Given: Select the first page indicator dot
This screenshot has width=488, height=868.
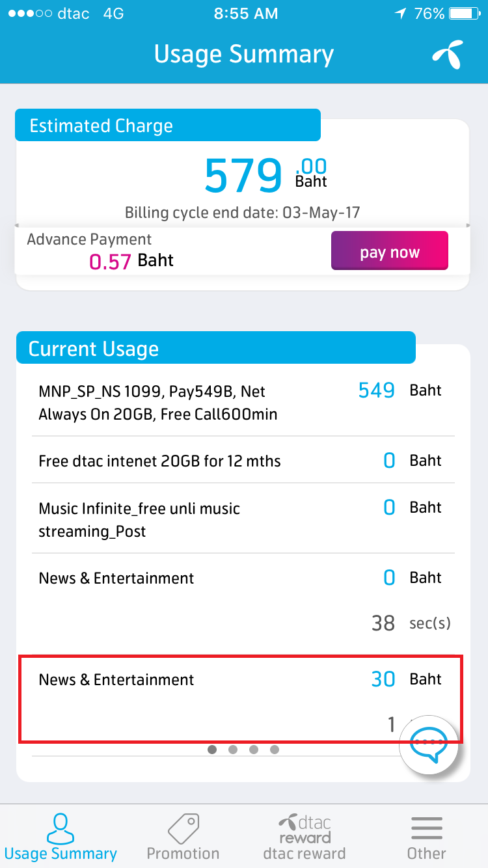Looking at the screenshot, I should [x=212, y=750].
